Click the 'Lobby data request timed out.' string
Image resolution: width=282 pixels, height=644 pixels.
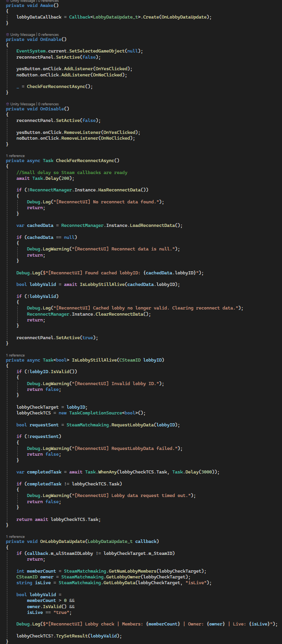(132, 495)
